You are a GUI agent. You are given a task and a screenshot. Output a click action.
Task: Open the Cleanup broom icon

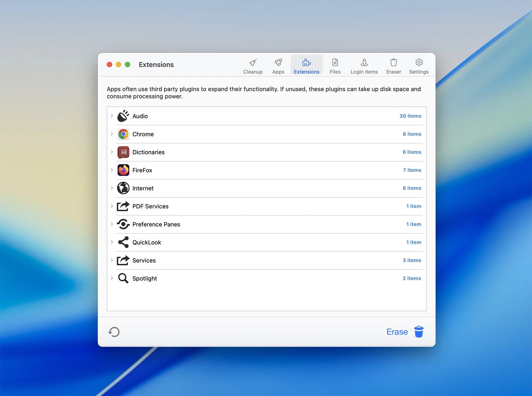pyautogui.click(x=253, y=63)
